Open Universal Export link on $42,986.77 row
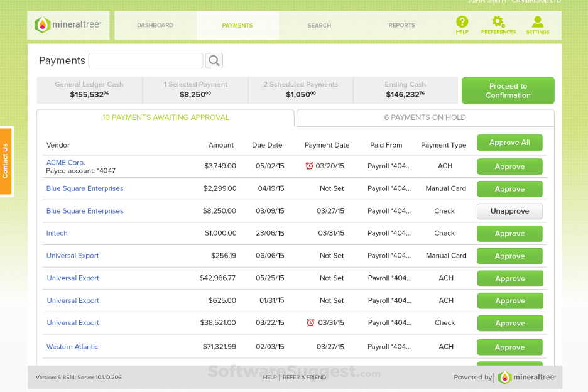 pyautogui.click(x=73, y=278)
